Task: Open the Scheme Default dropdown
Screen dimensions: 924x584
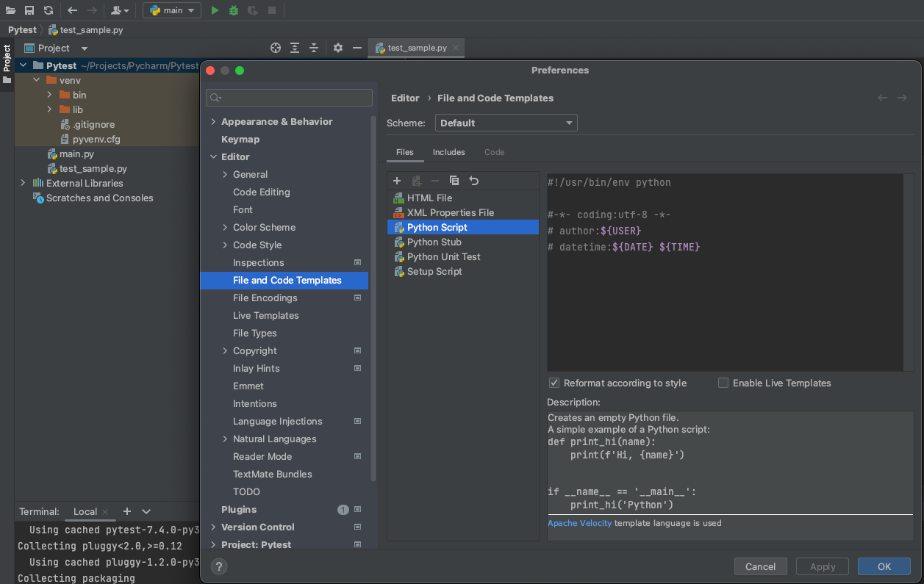Action: tap(506, 123)
